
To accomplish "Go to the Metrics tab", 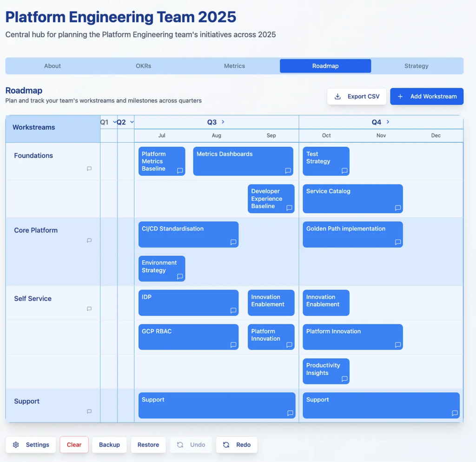I will tap(234, 66).
